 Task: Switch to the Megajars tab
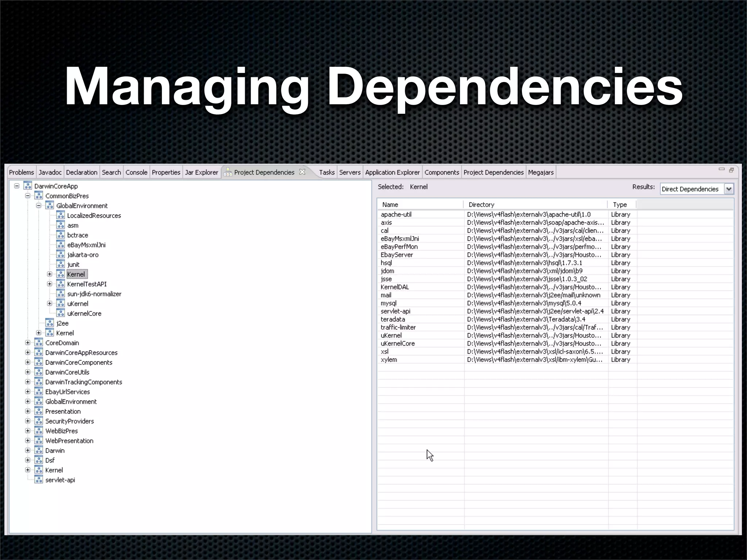[x=541, y=172]
